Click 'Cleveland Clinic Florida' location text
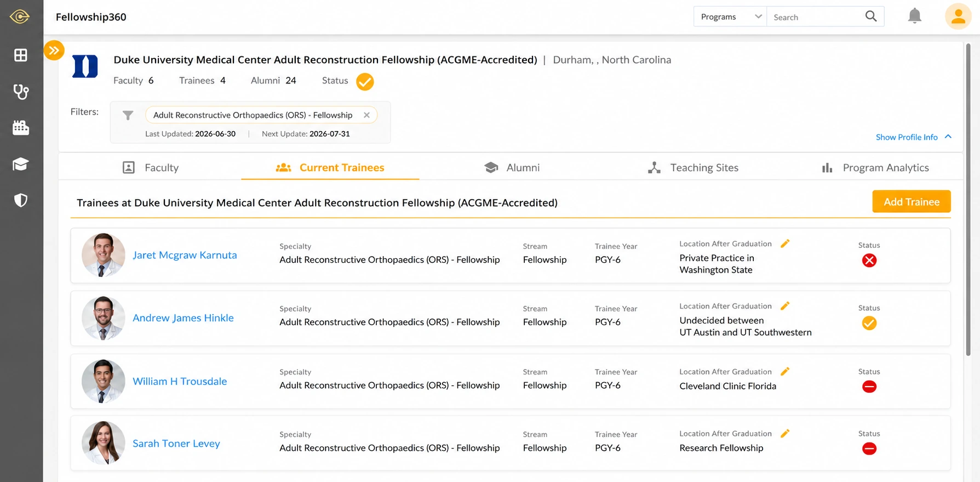Image resolution: width=980 pixels, height=482 pixels. tap(728, 386)
